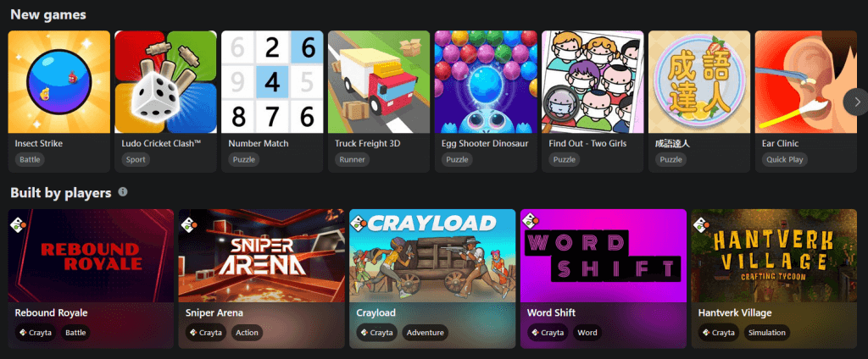Select the Action tag under Sniper Arena
This screenshot has width=868, height=359.
(247, 333)
